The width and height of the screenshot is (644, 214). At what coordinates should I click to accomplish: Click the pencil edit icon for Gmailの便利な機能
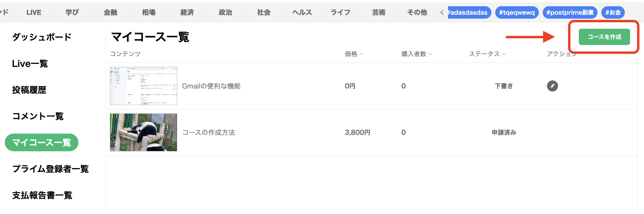552,86
